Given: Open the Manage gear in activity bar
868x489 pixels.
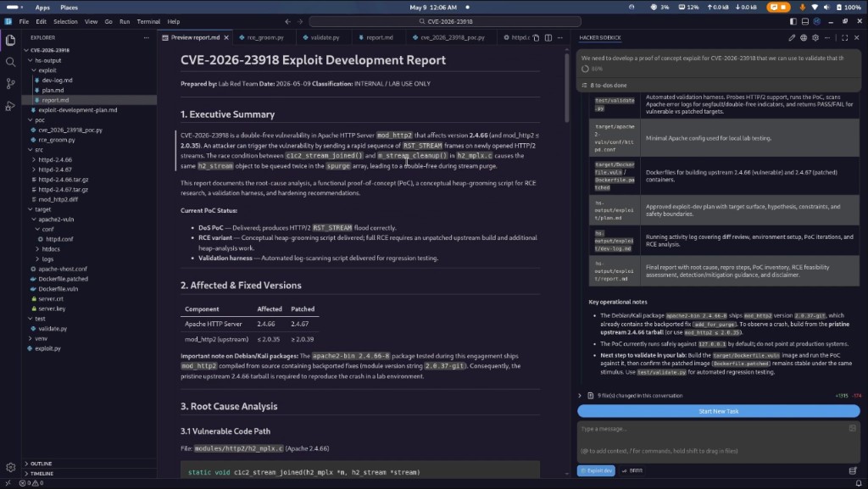Looking at the screenshot, I should (x=10, y=468).
